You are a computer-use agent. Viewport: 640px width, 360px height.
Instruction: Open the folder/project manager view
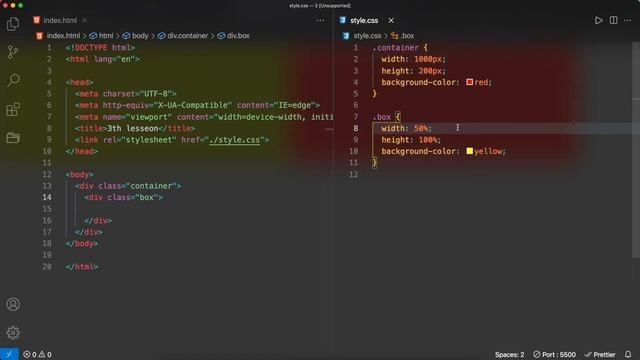coord(13,138)
